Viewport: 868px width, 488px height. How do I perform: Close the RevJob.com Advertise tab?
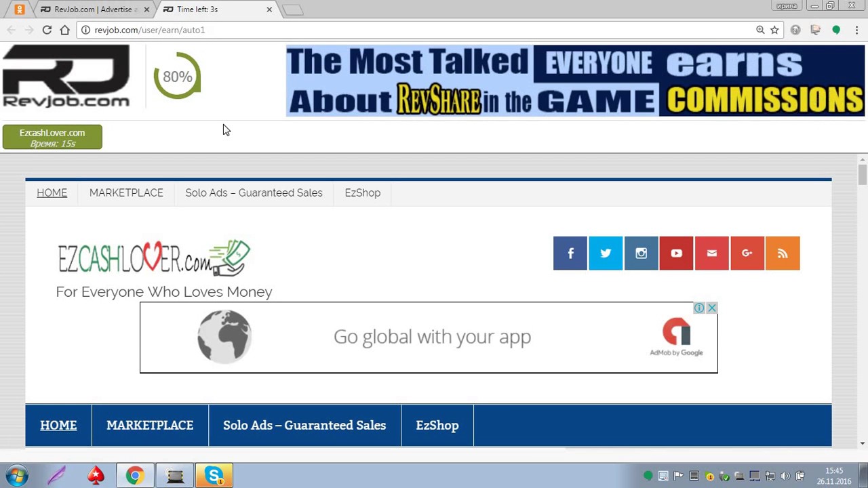[146, 9]
